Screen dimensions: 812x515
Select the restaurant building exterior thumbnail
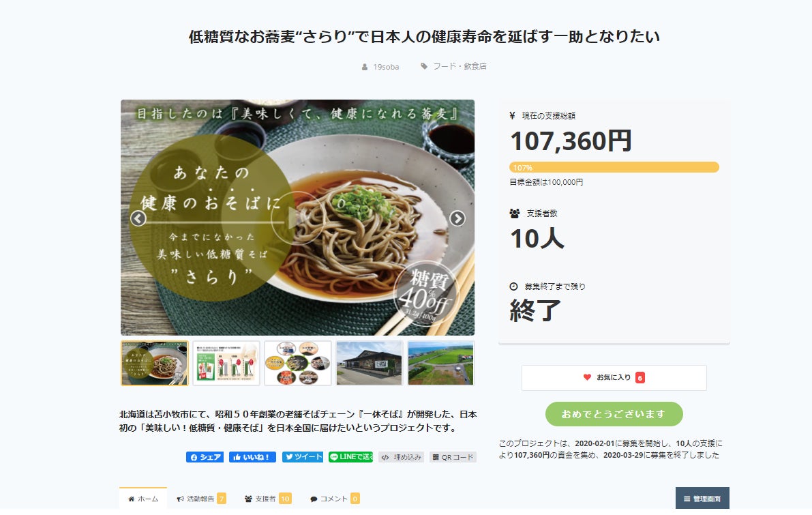click(x=370, y=363)
